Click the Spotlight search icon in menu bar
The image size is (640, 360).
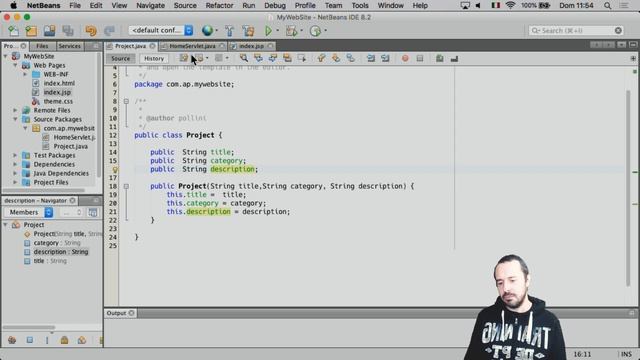[607, 6]
